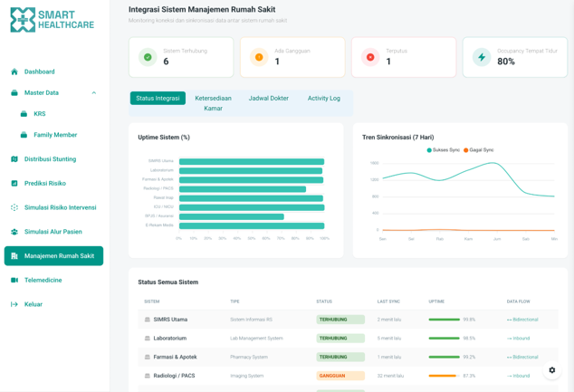Toggle Sukses Sync legend in trend chart
This screenshot has width=574, height=392.
point(444,150)
